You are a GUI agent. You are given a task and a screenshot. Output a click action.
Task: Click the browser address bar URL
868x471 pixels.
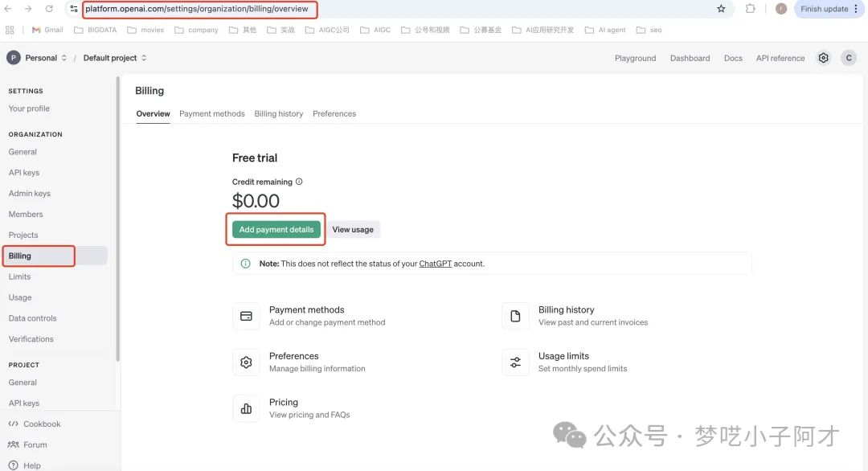coord(197,9)
